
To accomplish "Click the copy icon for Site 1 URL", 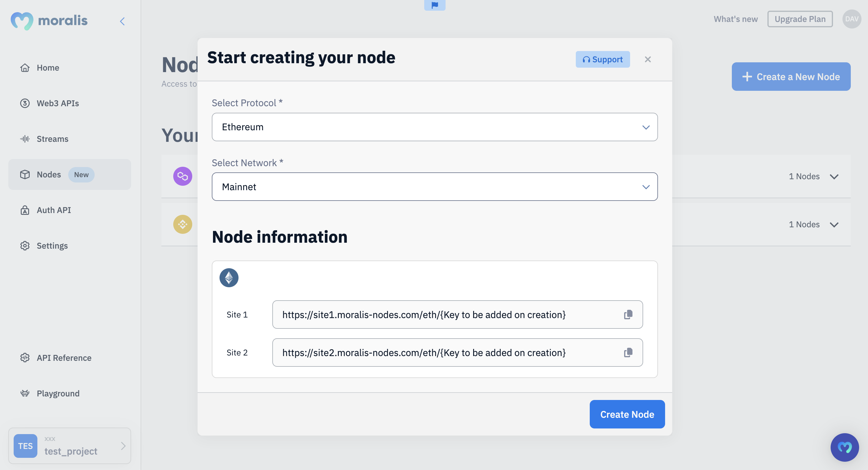I will tap(628, 314).
